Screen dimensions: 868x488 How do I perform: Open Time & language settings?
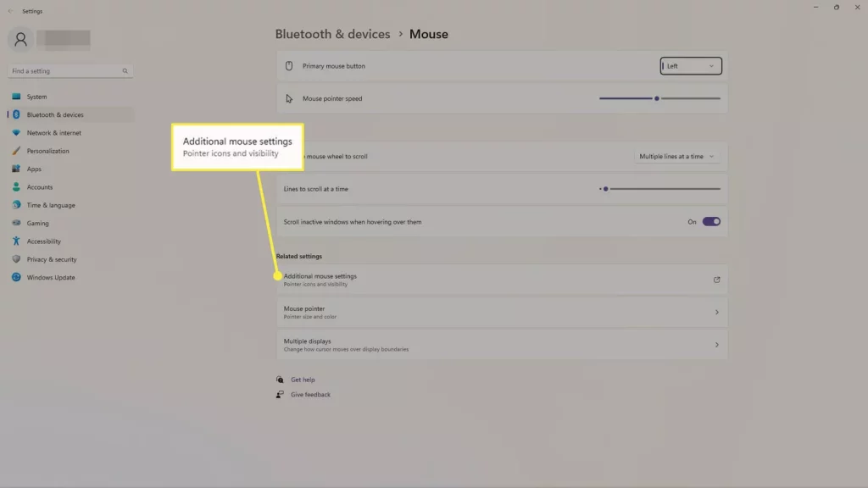[70, 205]
